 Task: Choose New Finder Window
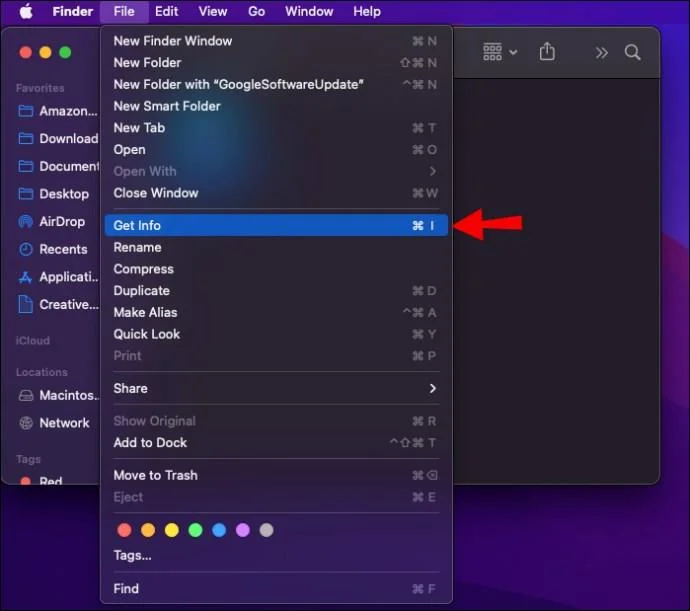(276, 41)
